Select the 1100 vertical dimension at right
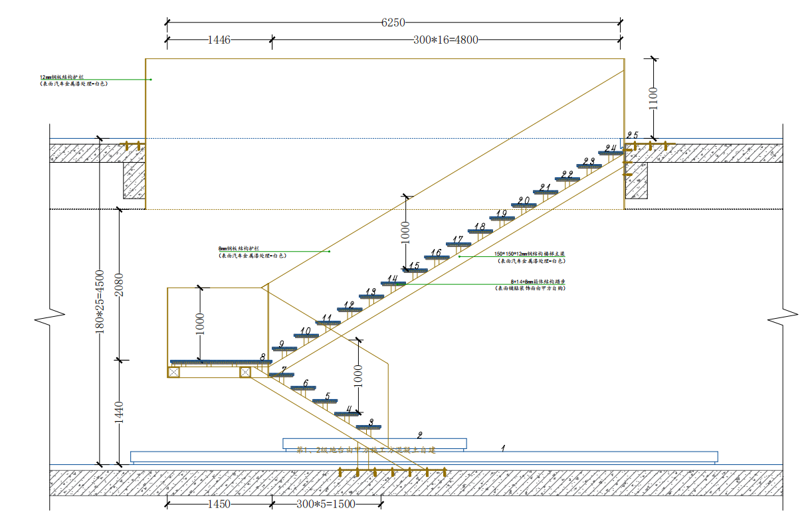 click(653, 98)
